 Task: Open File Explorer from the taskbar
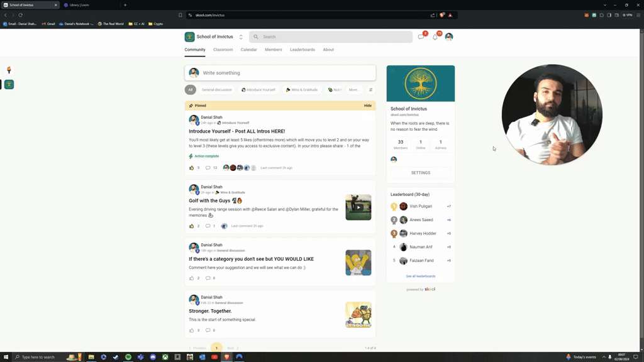click(x=91, y=357)
